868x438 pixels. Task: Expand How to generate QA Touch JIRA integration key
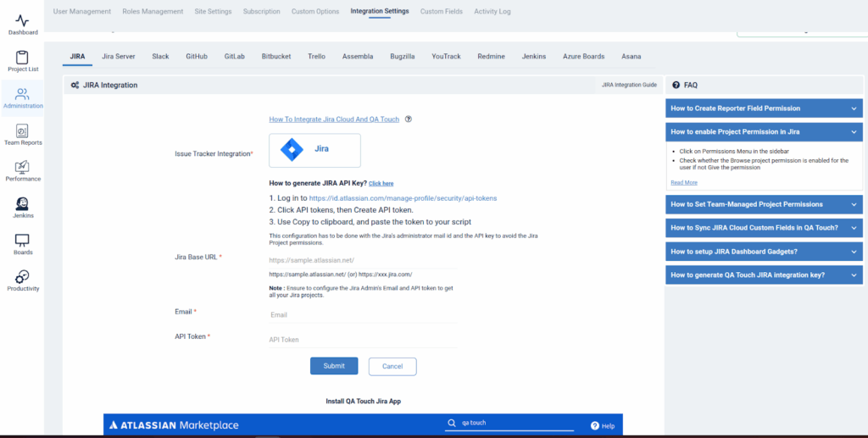click(764, 274)
